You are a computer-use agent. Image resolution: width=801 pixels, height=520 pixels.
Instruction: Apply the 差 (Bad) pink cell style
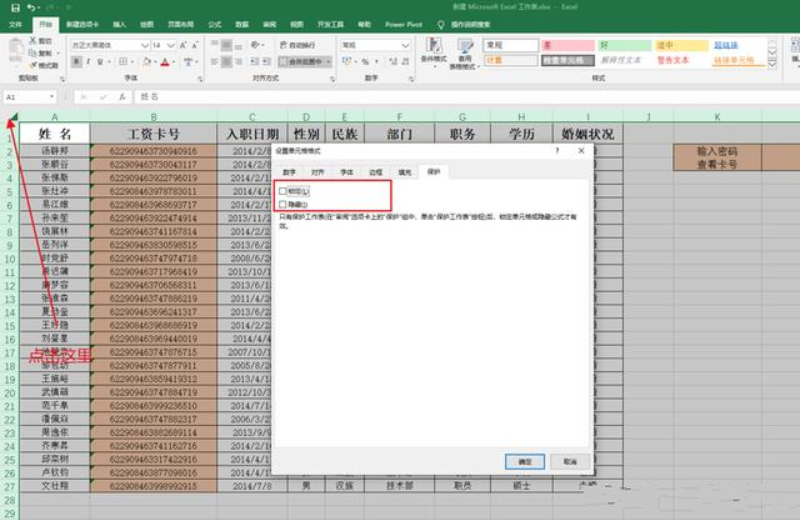click(x=567, y=45)
